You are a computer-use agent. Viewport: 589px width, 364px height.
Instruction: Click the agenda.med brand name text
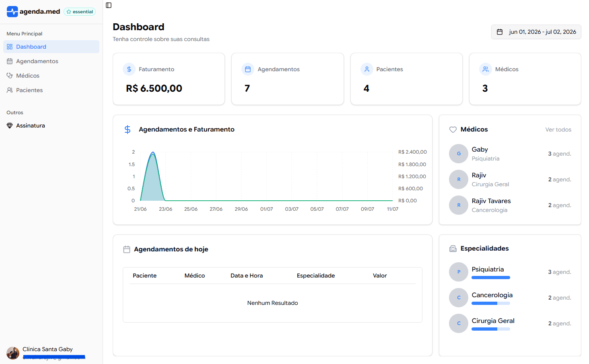click(40, 12)
